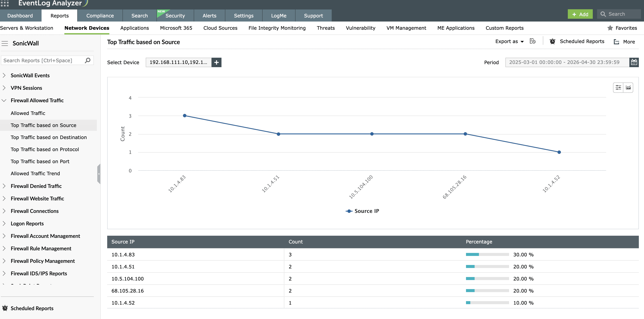
Task: Click the export history icon
Action: (x=533, y=41)
